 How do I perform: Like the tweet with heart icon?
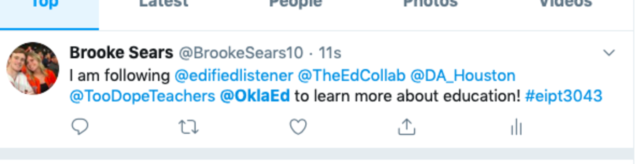click(298, 127)
